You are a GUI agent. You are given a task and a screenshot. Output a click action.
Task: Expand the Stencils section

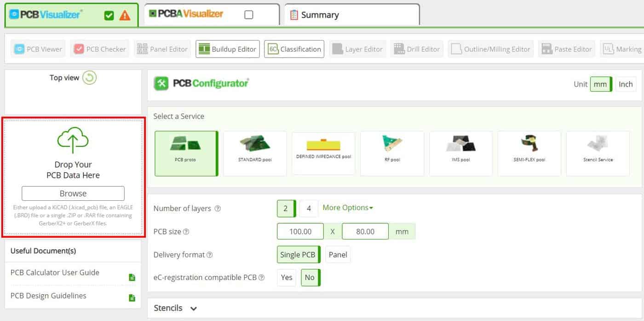coord(175,308)
